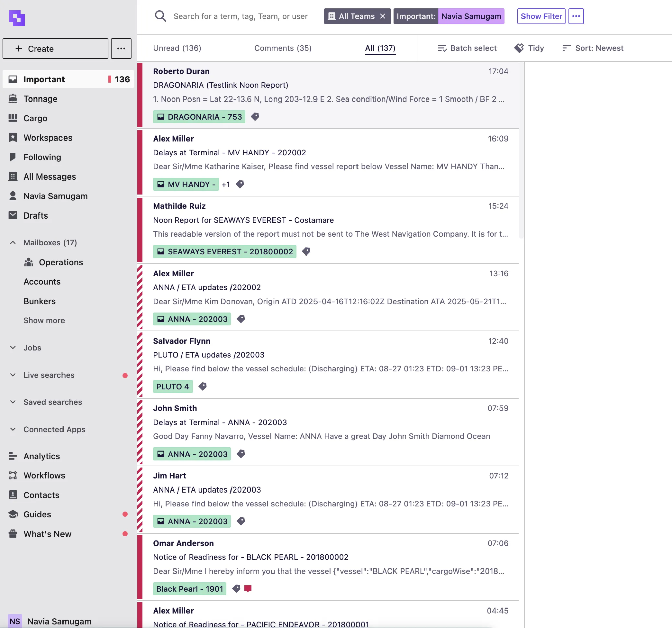Open Alex Miller PACIFIC ENDEAVOR message

click(x=328, y=615)
